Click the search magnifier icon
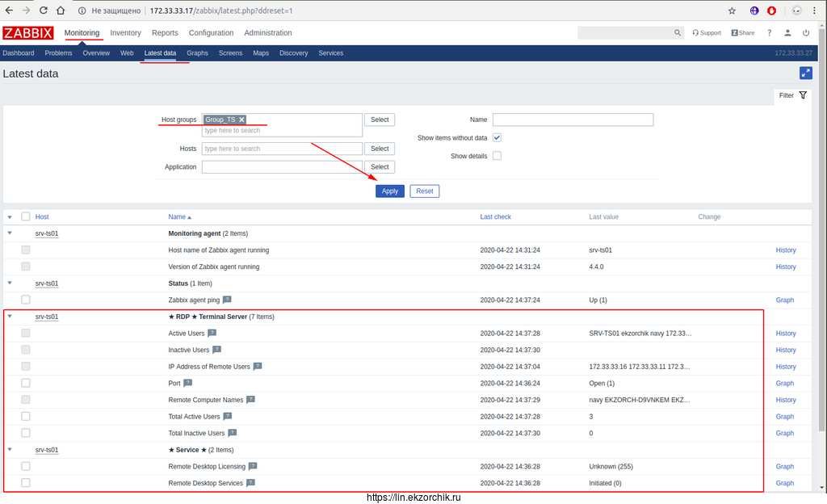The width and height of the screenshot is (827, 504). (x=678, y=33)
